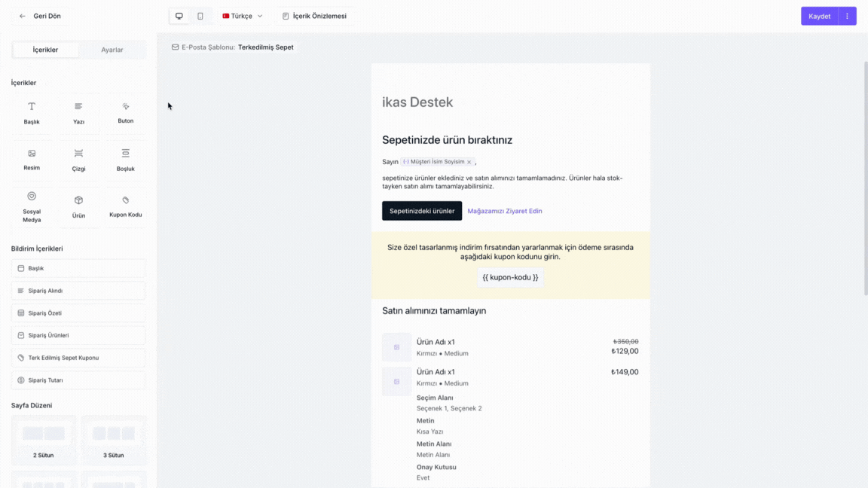Choose the Kupon Kodu block
This screenshot has height=488, width=868.
125,206
